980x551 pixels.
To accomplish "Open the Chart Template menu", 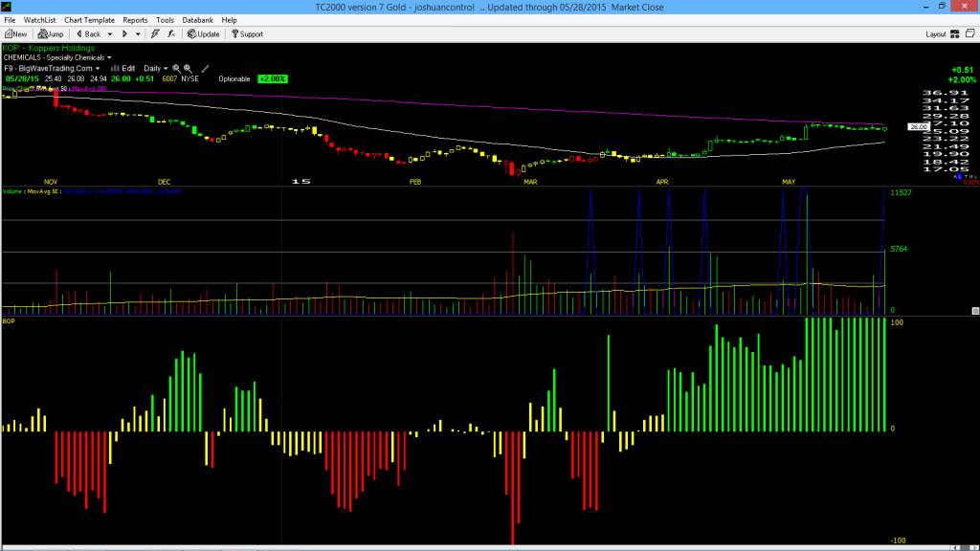I will pyautogui.click(x=89, y=20).
